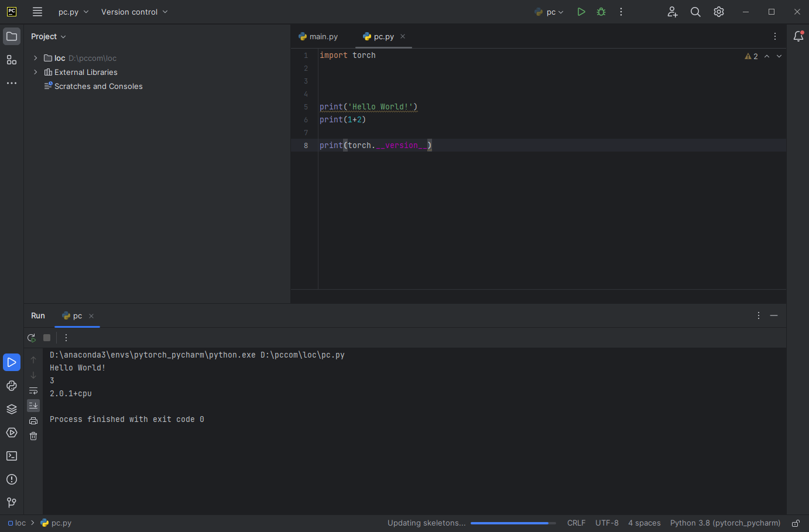Open IDE settings gear
This screenshot has width=809, height=532.
(719, 12)
